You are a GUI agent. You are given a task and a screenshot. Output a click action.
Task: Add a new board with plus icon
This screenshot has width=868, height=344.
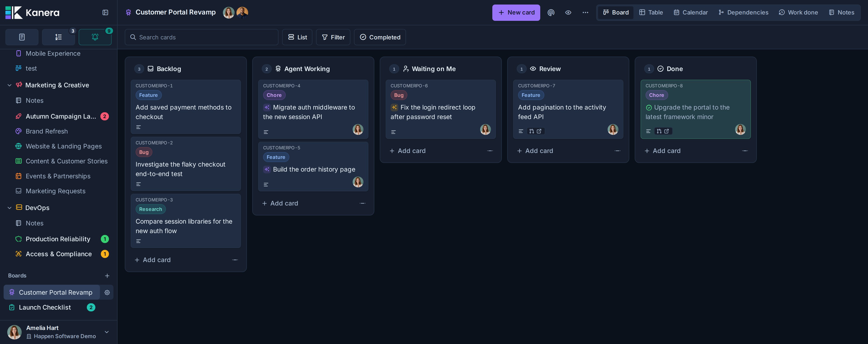pos(107,275)
